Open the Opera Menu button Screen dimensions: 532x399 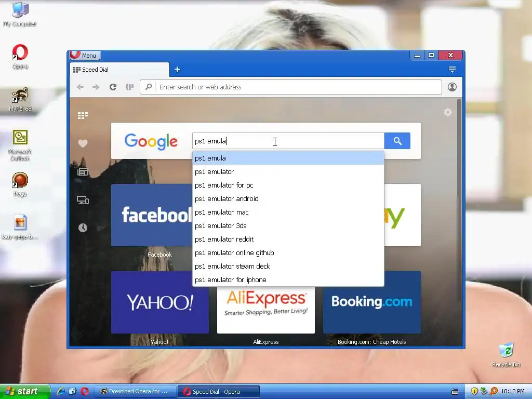(x=85, y=55)
